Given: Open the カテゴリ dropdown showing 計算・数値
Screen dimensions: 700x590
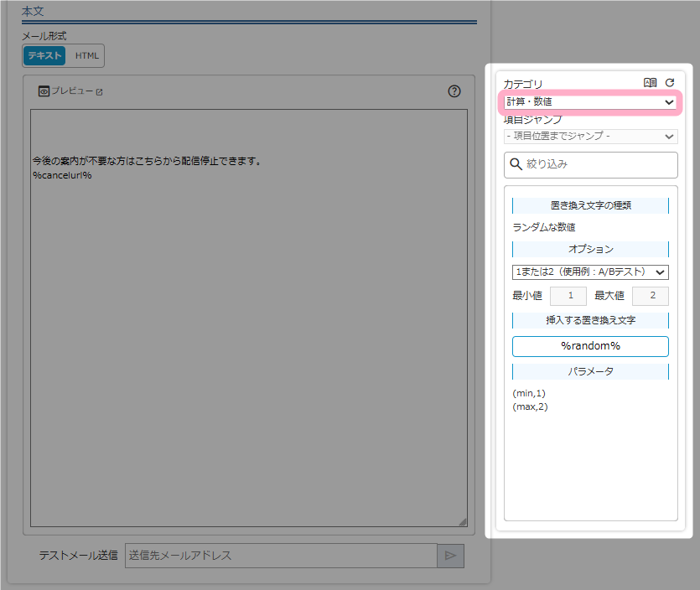Looking at the screenshot, I should [x=590, y=102].
